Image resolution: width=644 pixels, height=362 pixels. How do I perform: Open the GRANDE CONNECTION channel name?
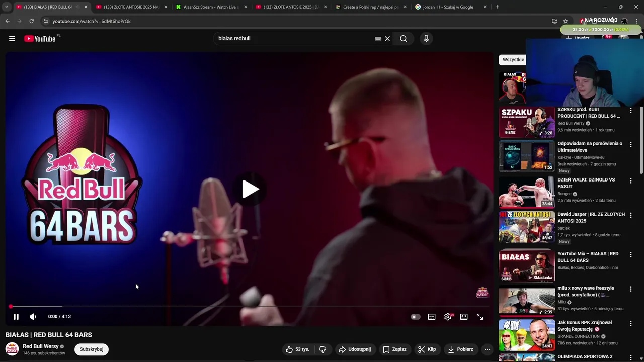point(579,336)
